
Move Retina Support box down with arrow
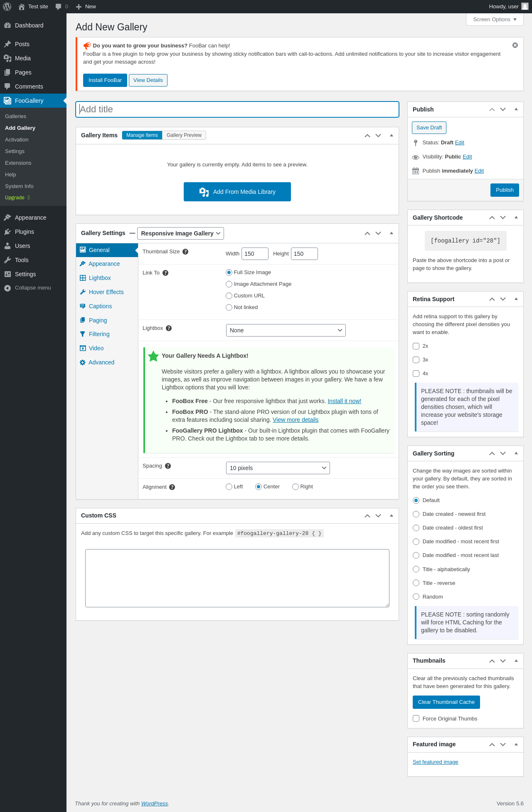[503, 299]
